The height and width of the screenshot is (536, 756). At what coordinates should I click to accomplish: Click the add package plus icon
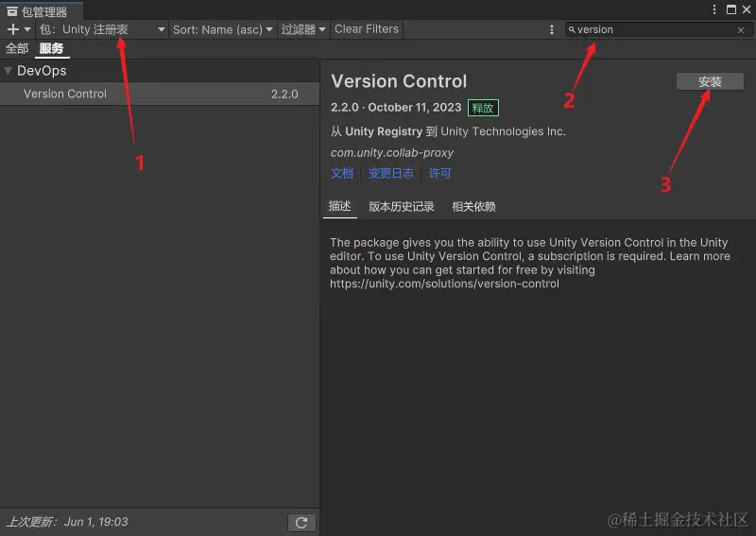click(x=13, y=29)
